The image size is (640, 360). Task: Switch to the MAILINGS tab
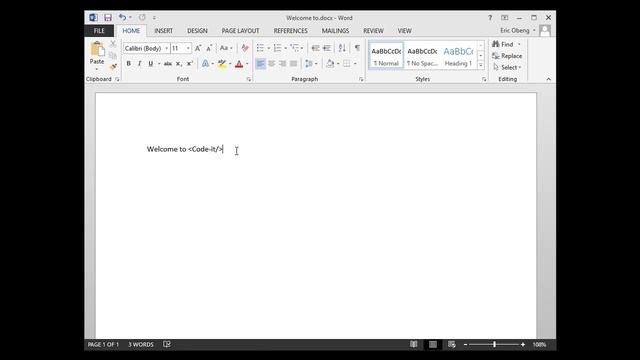pyautogui.click(x=335, y=31)
